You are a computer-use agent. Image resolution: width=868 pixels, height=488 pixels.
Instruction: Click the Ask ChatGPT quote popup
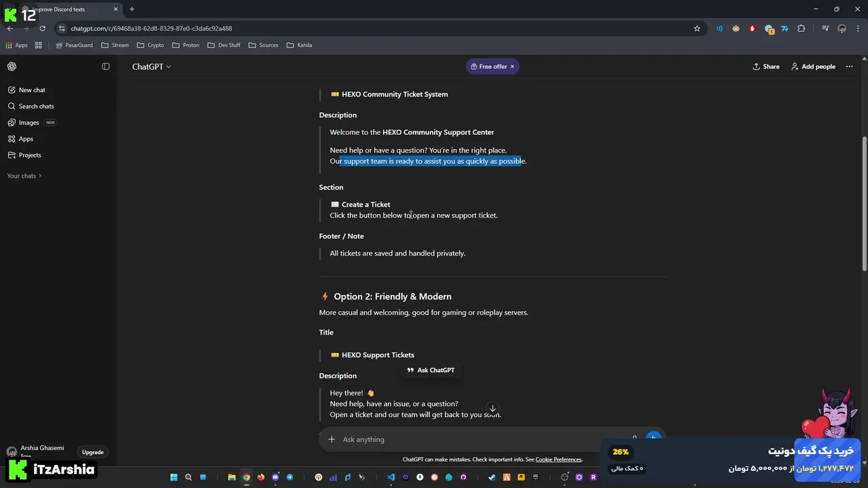431,370
